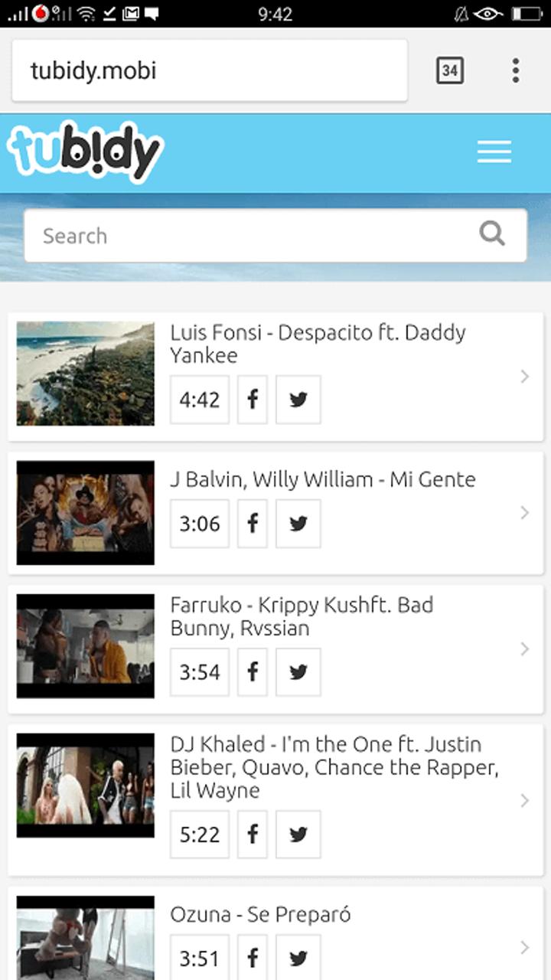The image size is (551, 980).
Task: Tap the tubidy.mobi address bar
Action: 209,70
